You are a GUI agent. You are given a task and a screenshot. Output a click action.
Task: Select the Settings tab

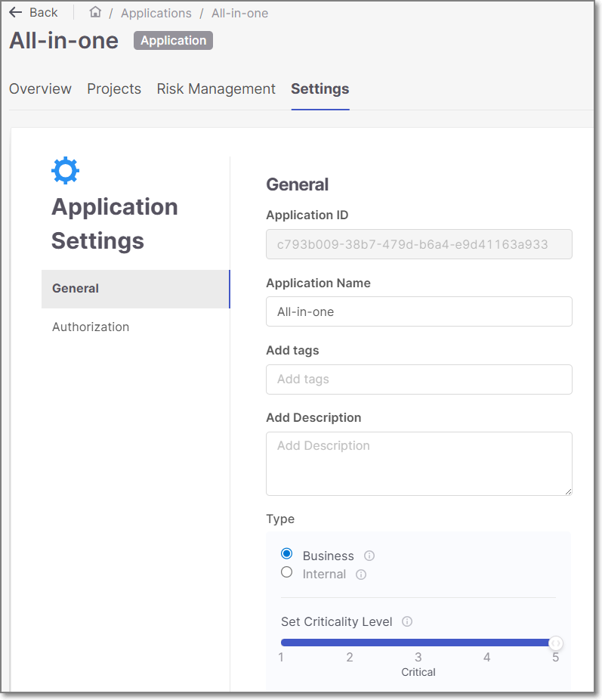click(320, 89)
